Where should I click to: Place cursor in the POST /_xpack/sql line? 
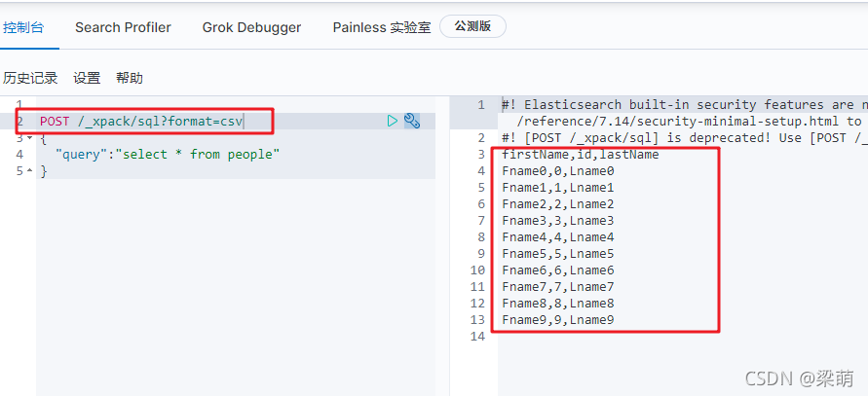click(x=141, y=121)
